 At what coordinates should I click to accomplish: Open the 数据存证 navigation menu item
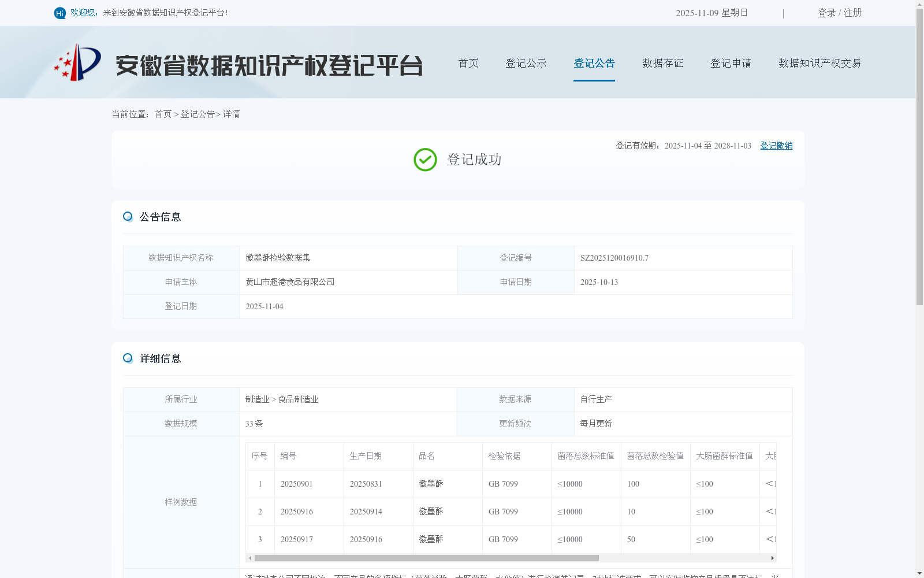coord(662,63)
